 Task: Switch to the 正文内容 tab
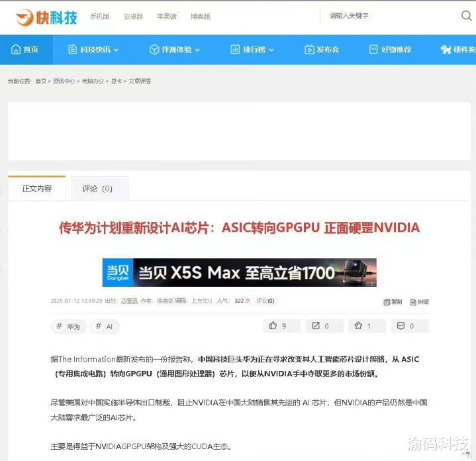(x=36, y=188)
